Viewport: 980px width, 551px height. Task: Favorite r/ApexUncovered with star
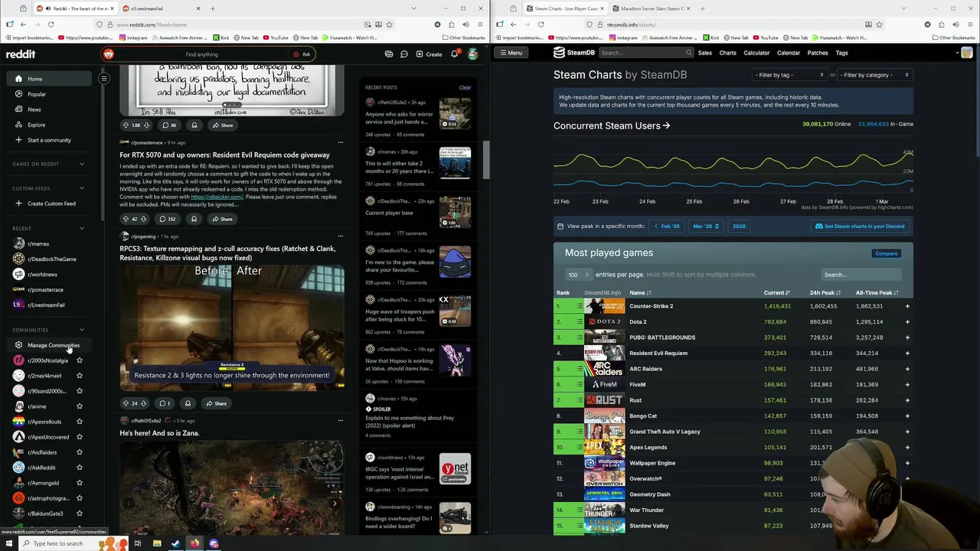(x=79, y=437)
